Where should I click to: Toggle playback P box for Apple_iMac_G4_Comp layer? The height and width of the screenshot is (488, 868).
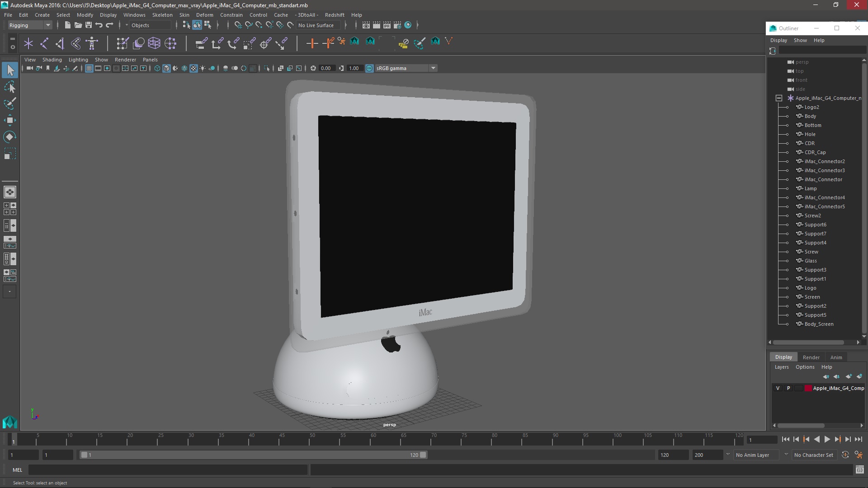[788, 388]
